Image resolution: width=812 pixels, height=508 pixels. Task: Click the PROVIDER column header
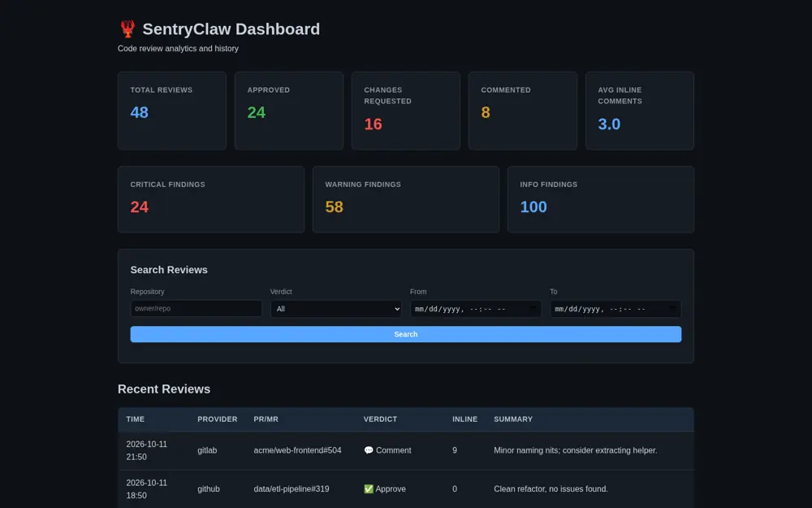[217, 419]
